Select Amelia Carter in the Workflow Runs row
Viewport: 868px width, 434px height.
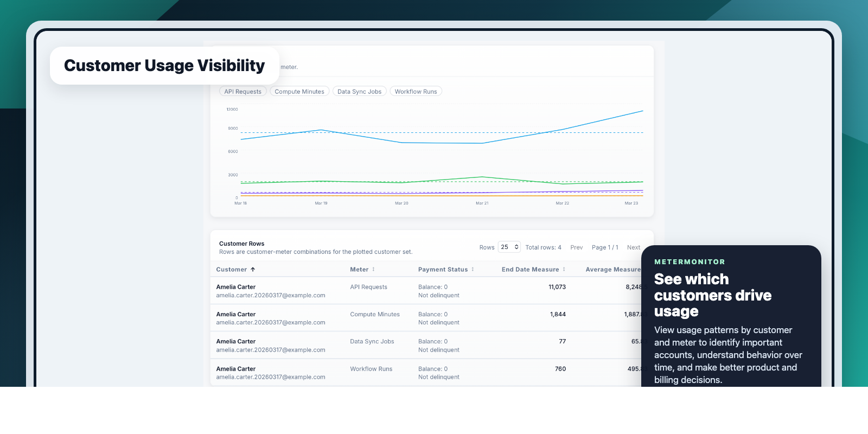236,369
